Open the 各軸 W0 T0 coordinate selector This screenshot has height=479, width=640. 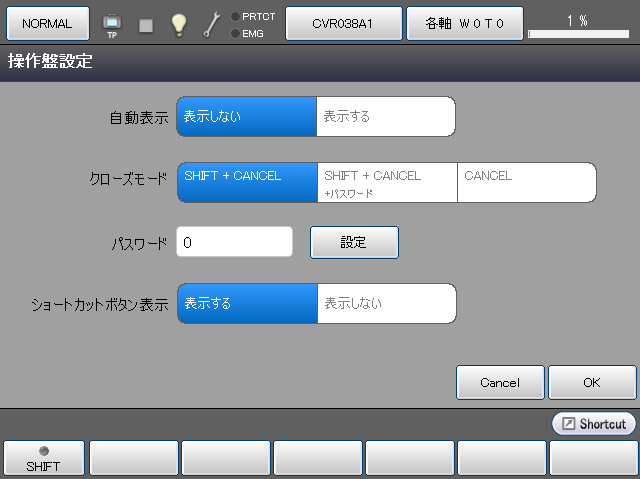pos(463,23)
